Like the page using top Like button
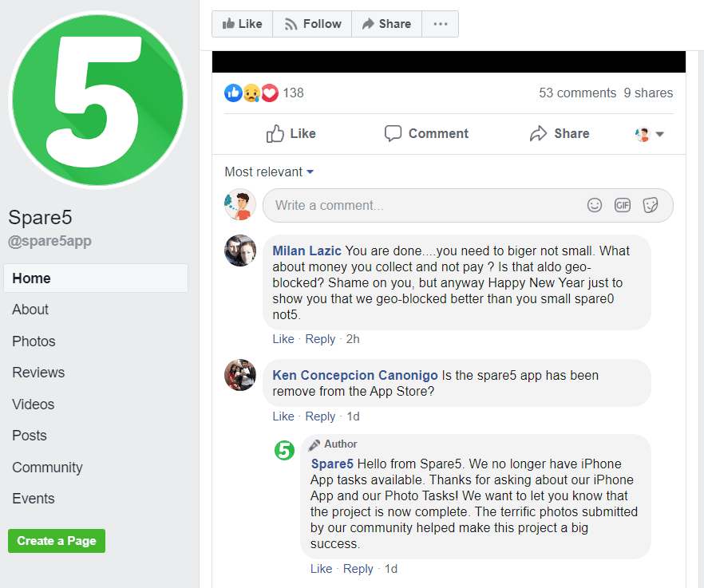This screenshot has width=704, height=588. [x=243, y=24]
